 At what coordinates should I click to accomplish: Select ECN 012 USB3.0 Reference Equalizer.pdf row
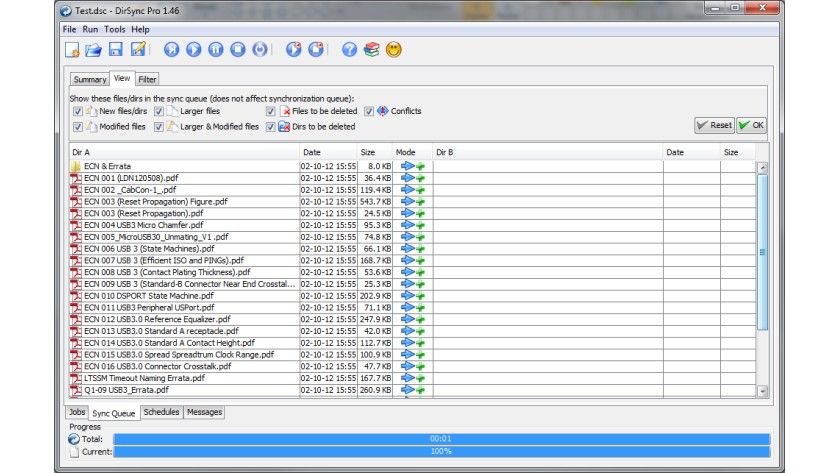tap(412, 319)
